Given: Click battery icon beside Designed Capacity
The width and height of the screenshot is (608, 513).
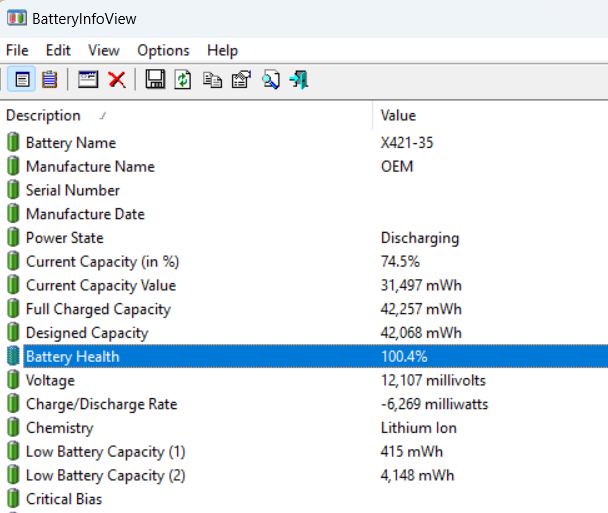Looking at the screenshot, I should [x=13, y=332].
